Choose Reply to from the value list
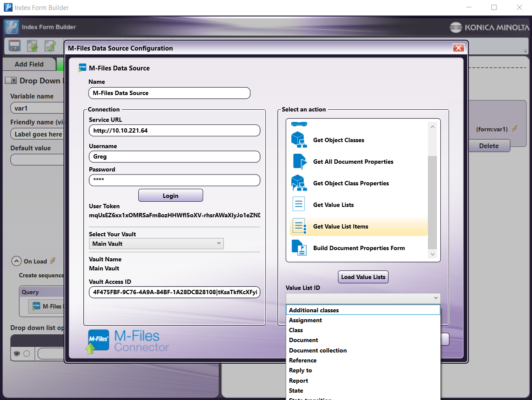532x400 pixels. 363,370
